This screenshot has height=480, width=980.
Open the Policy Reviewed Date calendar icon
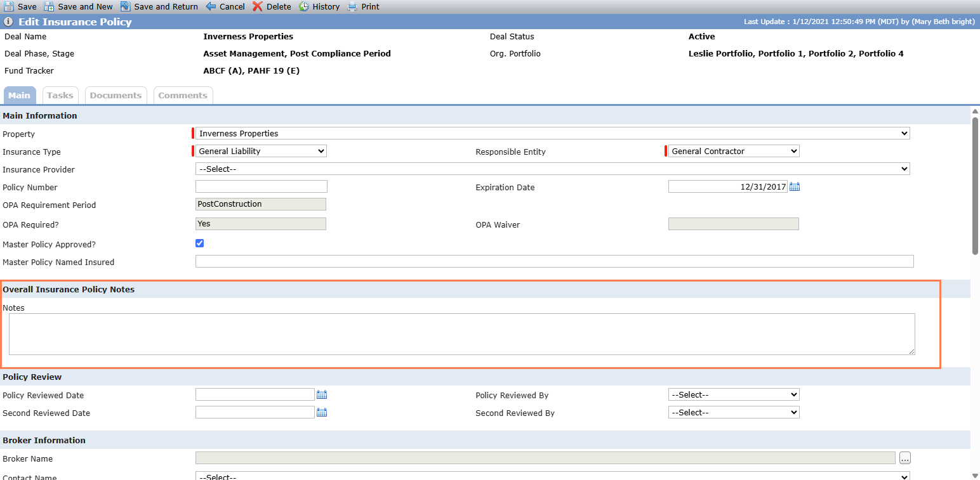(x=322, y=394)
